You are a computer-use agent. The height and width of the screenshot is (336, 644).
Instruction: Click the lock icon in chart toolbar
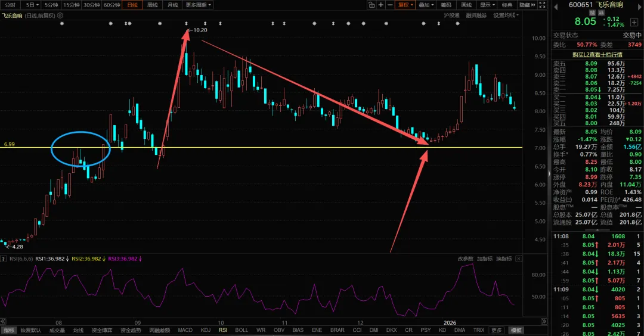point(371,5)
